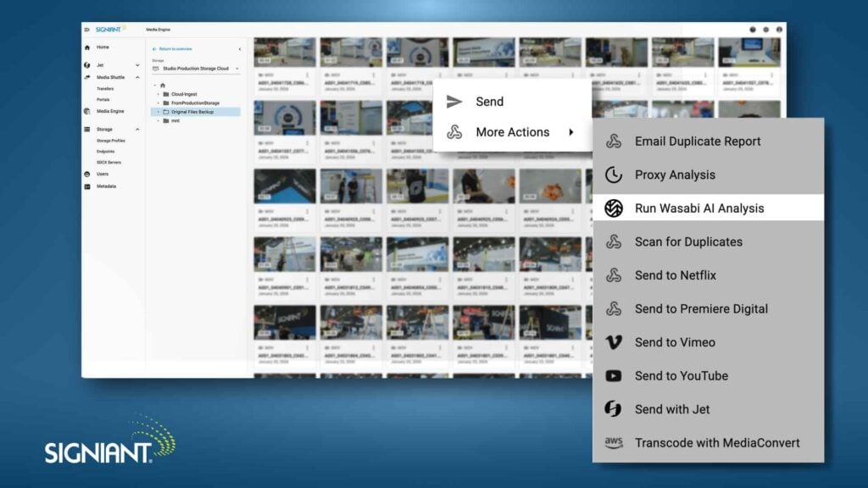Toggle the hamburger menu icon

click(x=87, y=30)
